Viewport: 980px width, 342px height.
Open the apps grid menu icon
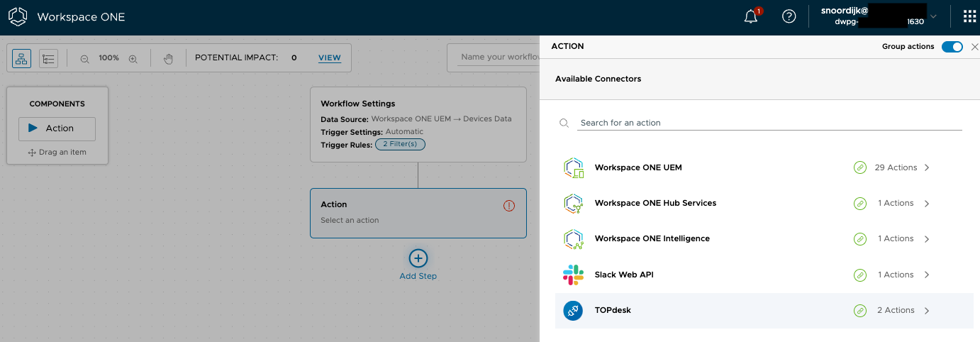969,16
